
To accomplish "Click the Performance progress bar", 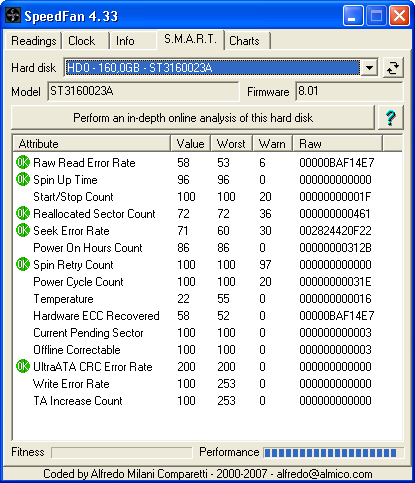I will [333, 452].
